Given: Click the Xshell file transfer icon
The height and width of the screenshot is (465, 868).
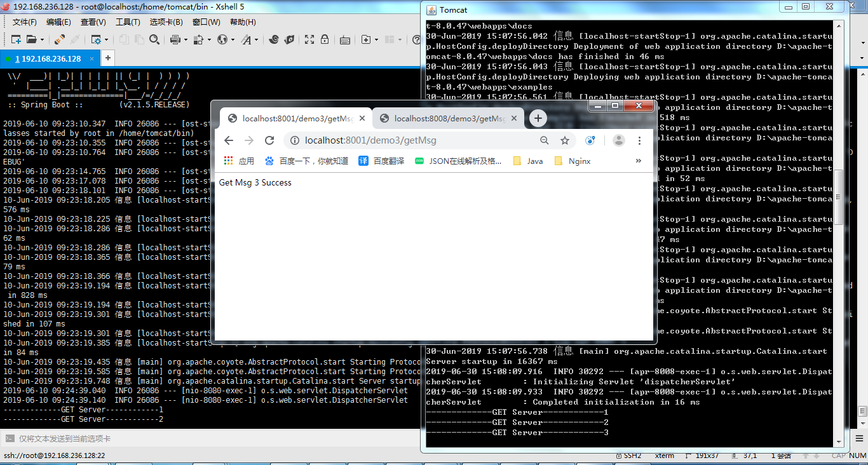Looking at the screenshot, I should [198, 39].
